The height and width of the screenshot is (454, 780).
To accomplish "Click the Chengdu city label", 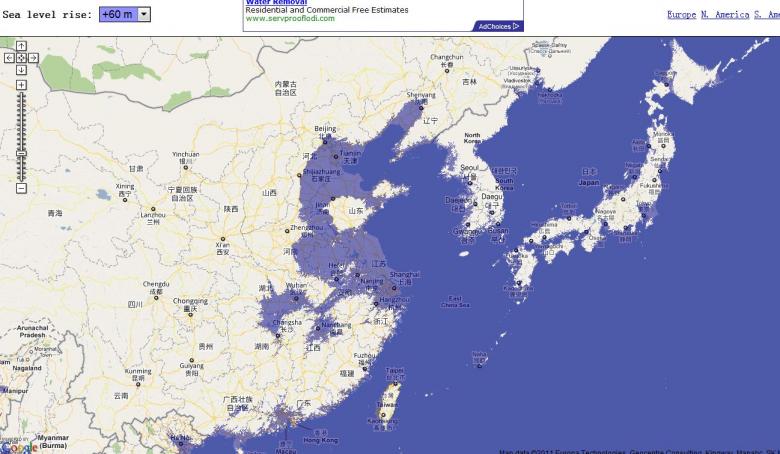I will point(156,284).
